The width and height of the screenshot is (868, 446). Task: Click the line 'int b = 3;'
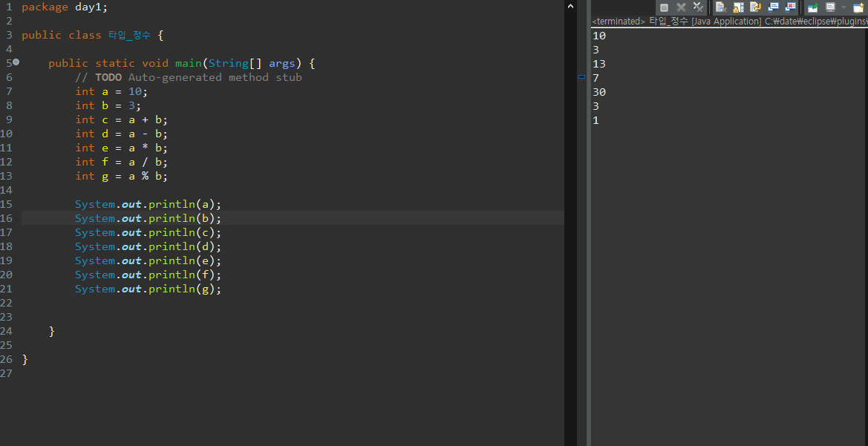pyautogui.click(x=108, y=105)
